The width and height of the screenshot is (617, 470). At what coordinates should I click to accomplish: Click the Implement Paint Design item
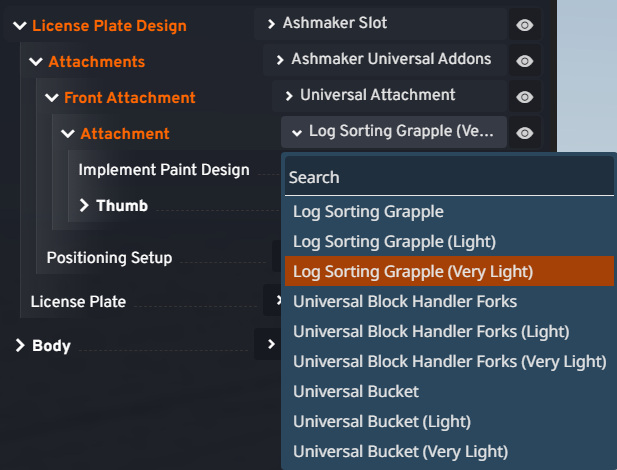pos(164,170)
